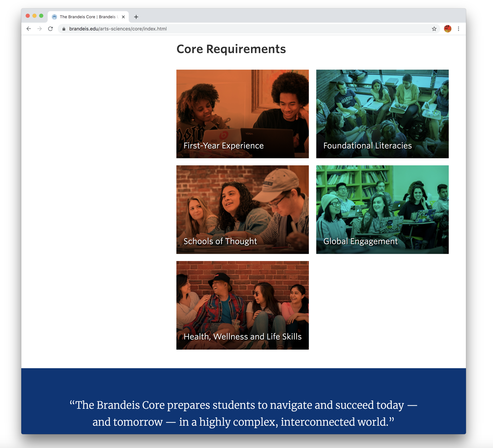The height and width of the screenshot is (448, 493).
Task: Open the Global Engagement card
Action: point(382,209)
